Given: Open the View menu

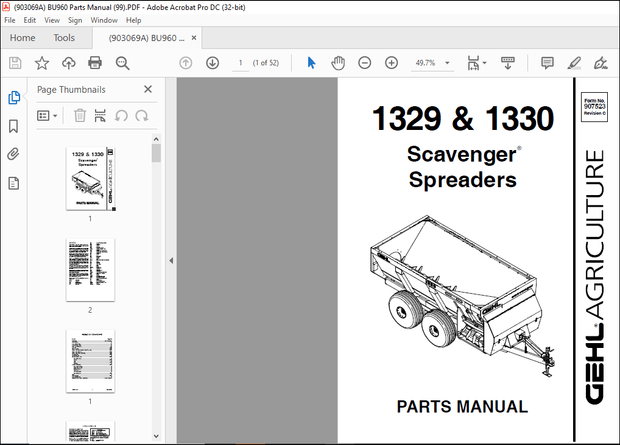Looking at the screenshot, I should pos(52,20).
